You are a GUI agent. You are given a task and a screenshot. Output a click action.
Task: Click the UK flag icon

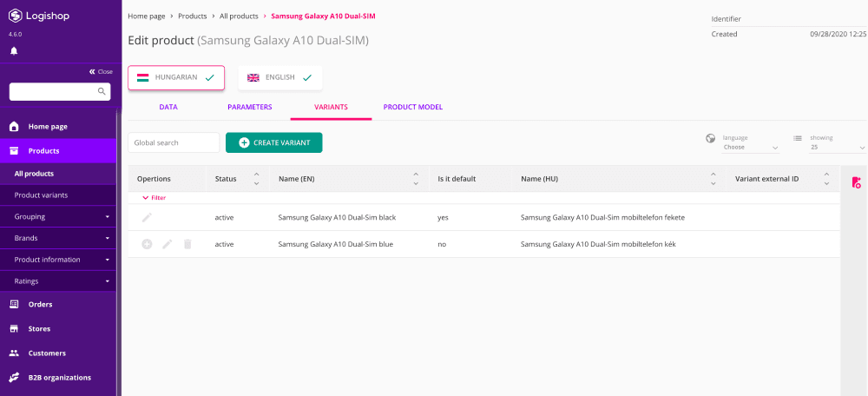253,77
